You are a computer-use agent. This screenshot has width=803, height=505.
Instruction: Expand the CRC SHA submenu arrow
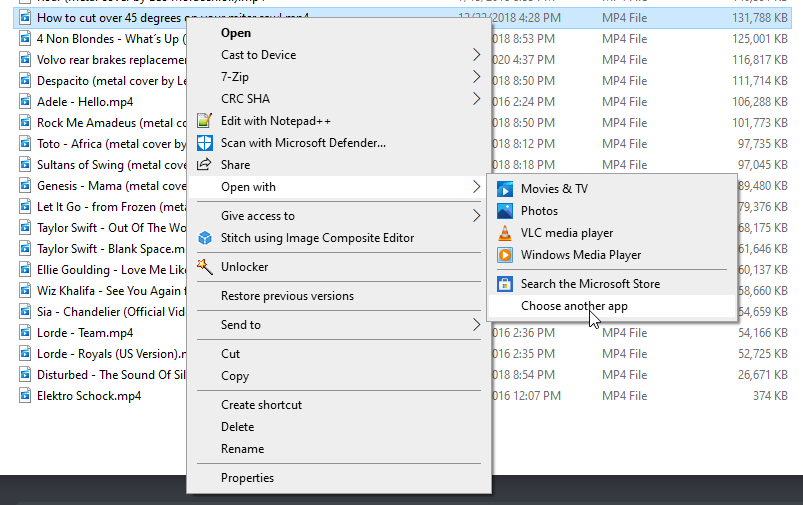pos(476,99)
